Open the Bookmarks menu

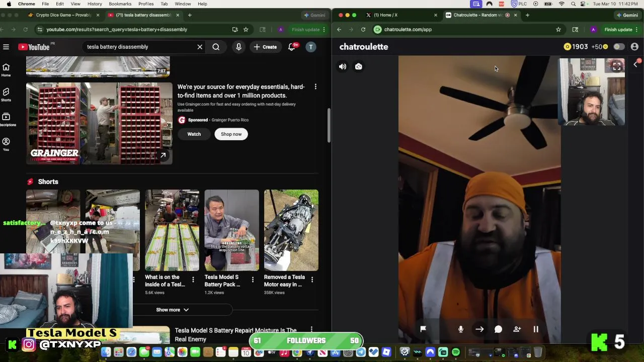click(120, 4)
